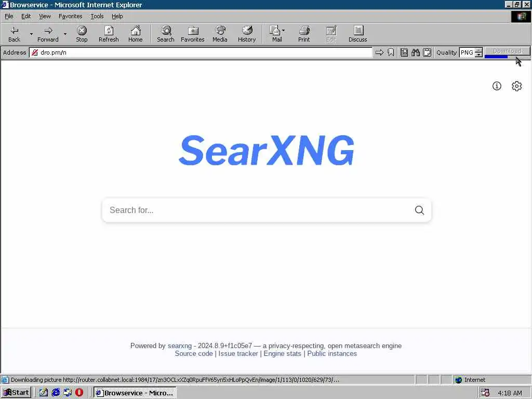Click the Windows logo throbber in the menu bar
Image resolution: width=532 pixels, height=399 pixels.
(521, 17)
